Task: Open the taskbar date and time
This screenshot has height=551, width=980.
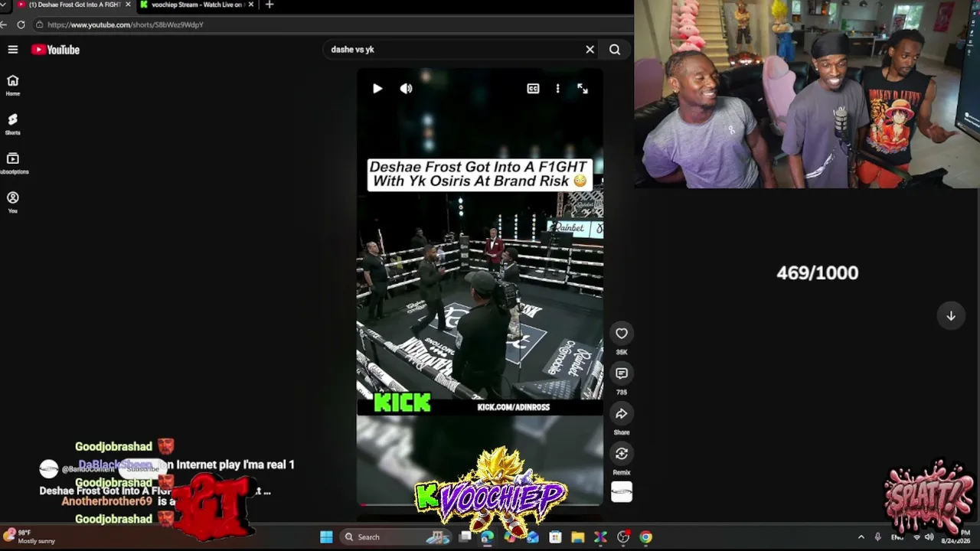Action: (x=955, y=536)
